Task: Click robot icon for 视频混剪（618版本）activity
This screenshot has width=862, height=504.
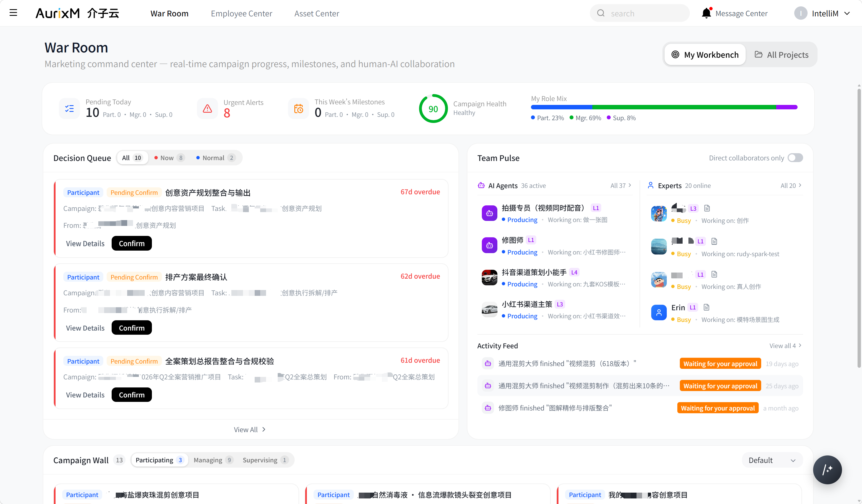Action: click(x=488, y=364)
